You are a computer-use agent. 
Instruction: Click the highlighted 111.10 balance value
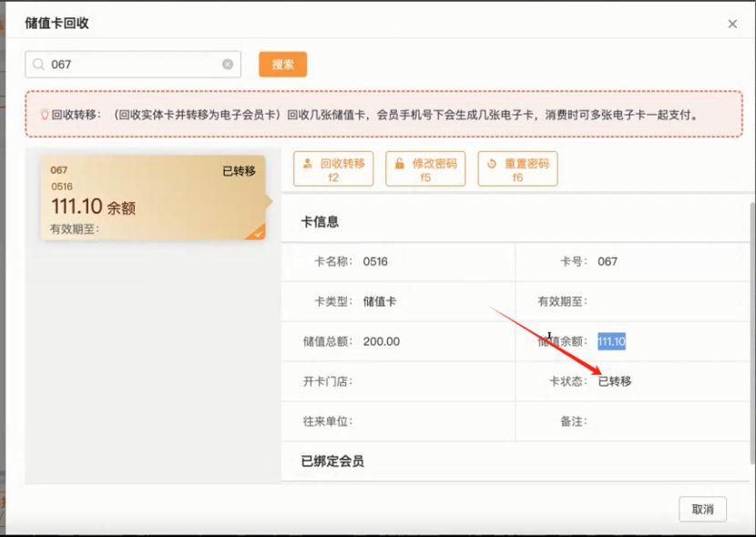coord(611,341)
